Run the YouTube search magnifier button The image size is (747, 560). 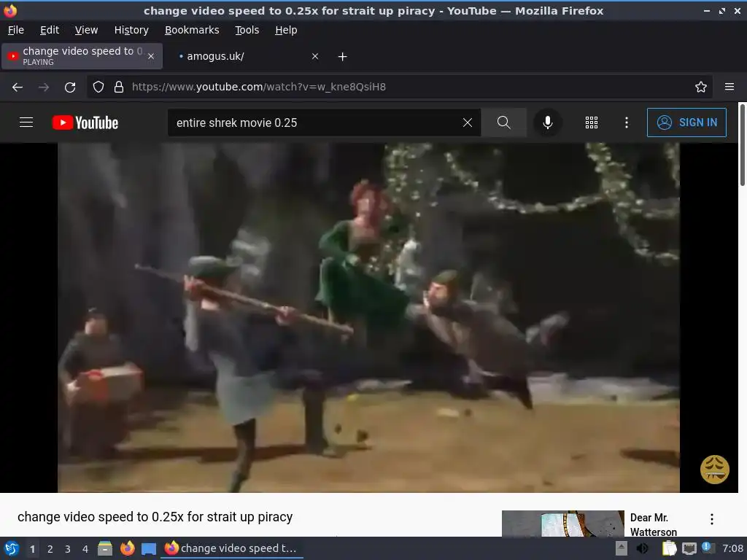click(503, 122)
